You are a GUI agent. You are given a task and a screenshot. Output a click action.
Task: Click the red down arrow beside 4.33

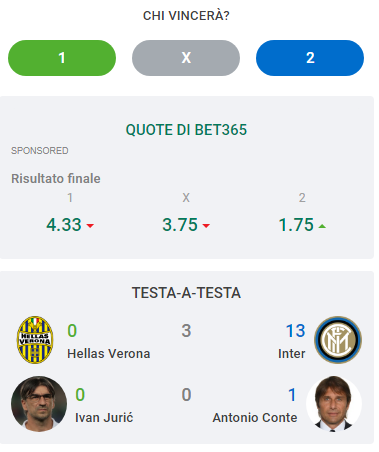[x=90, y=226]
